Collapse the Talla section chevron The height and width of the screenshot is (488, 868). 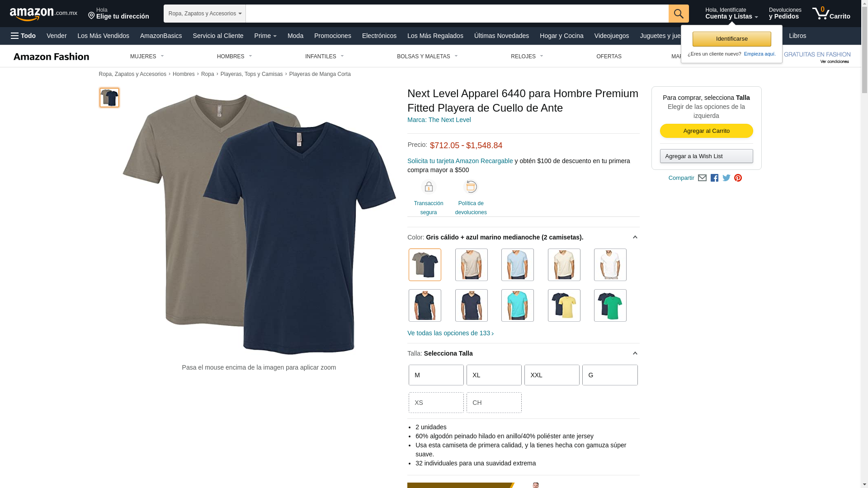pos(635,353)
